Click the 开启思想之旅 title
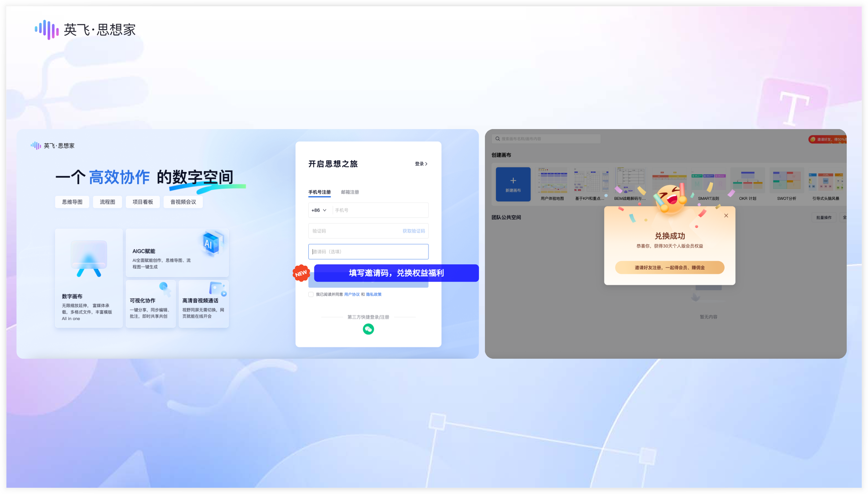 pyautogui.click(x=333, y=164)
